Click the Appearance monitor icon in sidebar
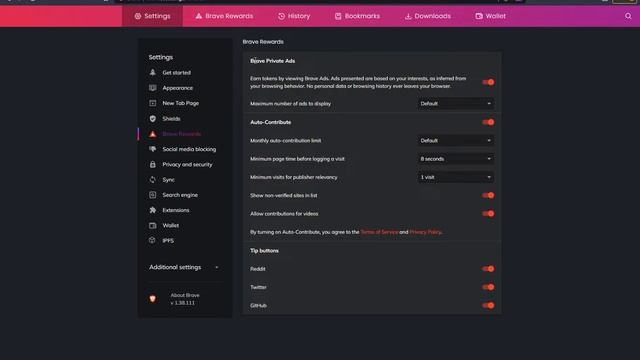640x360 pixels. pyautogui.click(x=153, y=88)
